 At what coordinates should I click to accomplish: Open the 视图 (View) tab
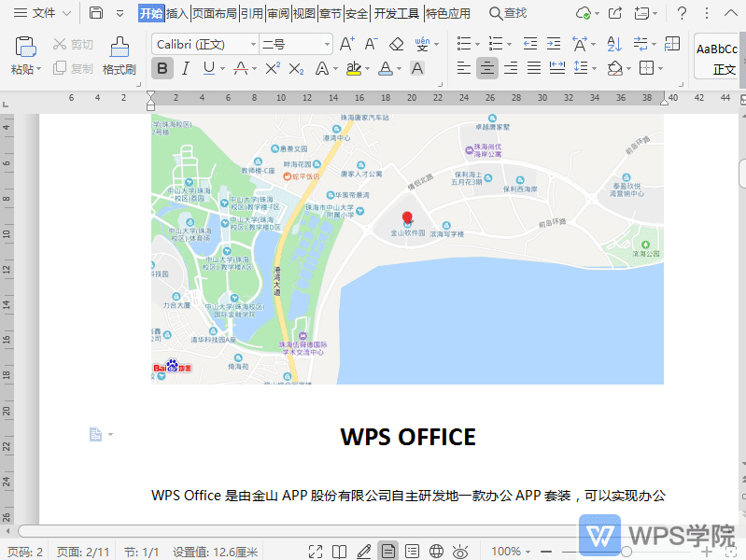click(x=304, y=13)
